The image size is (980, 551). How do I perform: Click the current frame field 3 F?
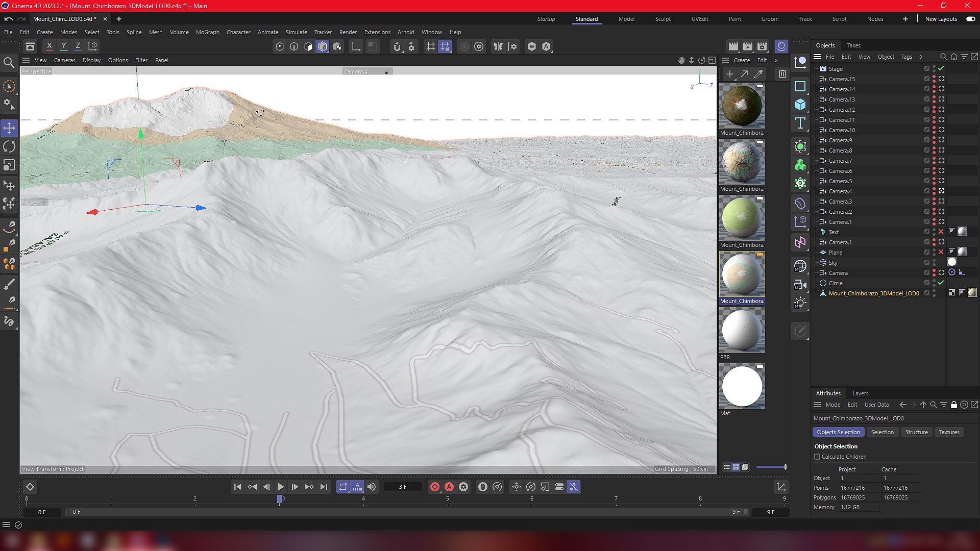403,487
